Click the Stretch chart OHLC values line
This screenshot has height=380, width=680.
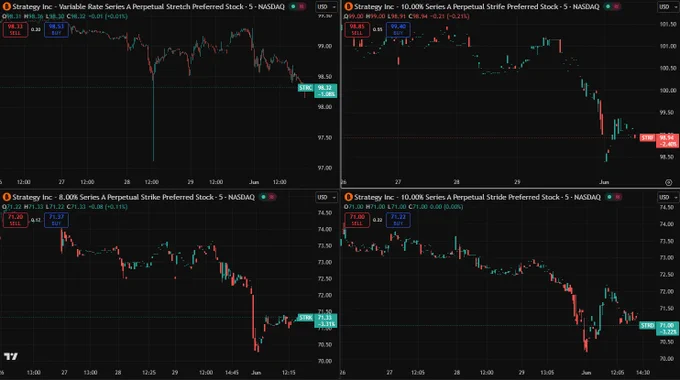[65, 16]
